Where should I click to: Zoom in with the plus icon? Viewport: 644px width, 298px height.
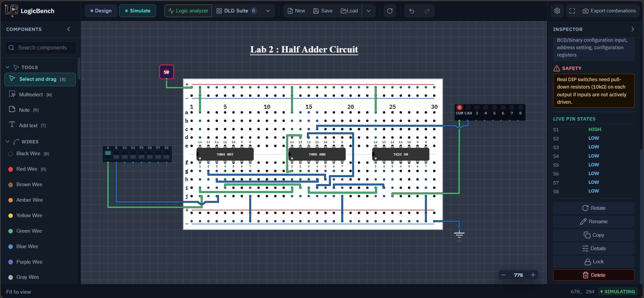click(533, 275)
